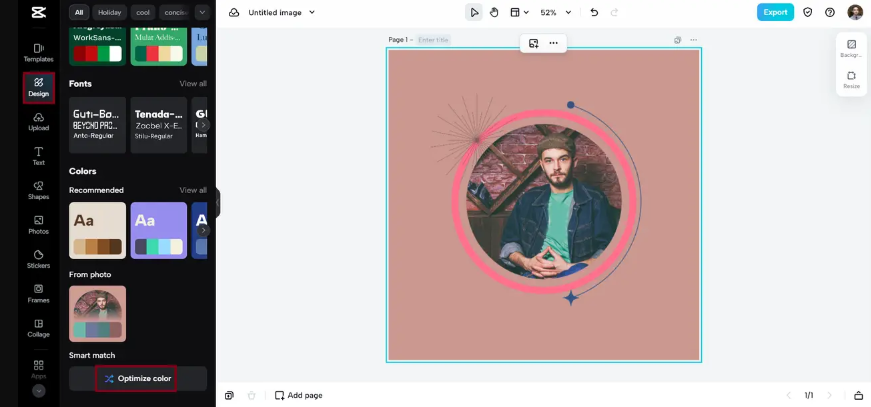Apply the From photo color palette

pos(97,314)
